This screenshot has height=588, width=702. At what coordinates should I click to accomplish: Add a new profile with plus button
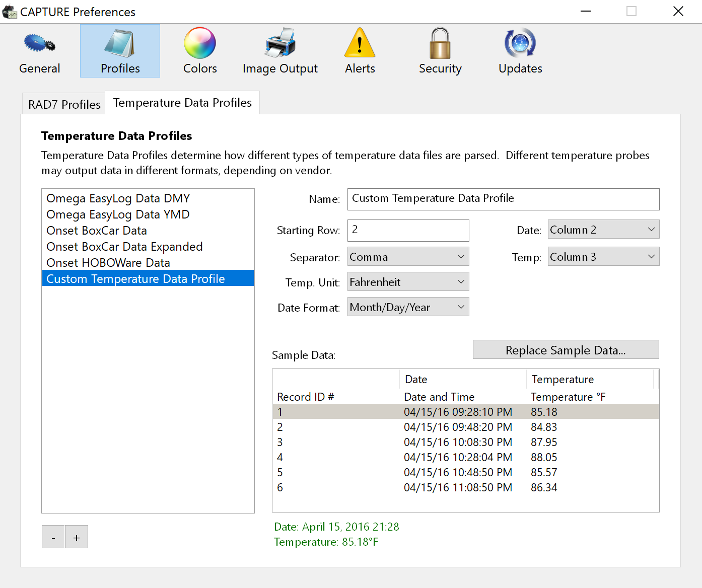(77, 537)
